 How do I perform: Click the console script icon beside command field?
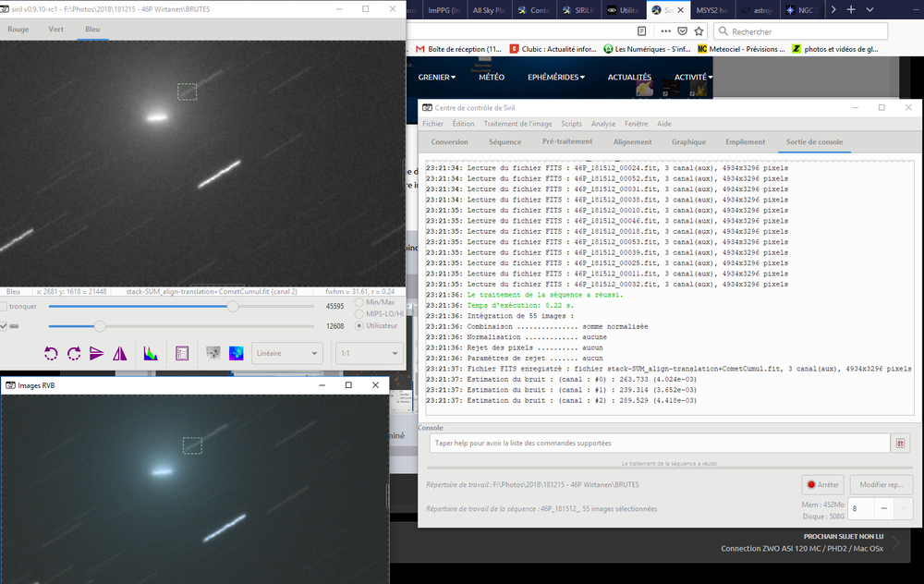(900, 444)
